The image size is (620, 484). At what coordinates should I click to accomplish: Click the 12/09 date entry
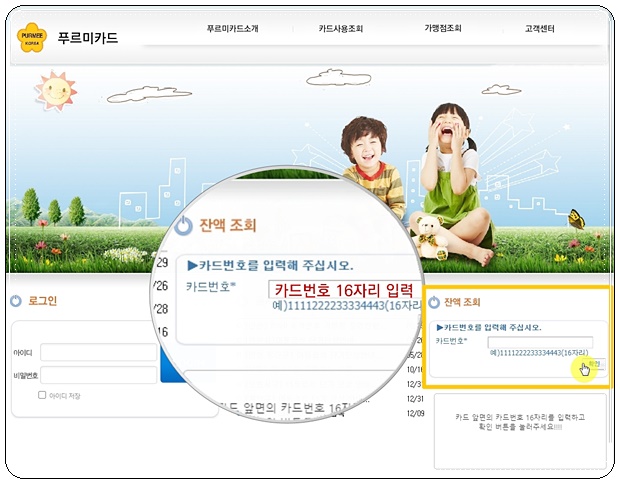415,413
